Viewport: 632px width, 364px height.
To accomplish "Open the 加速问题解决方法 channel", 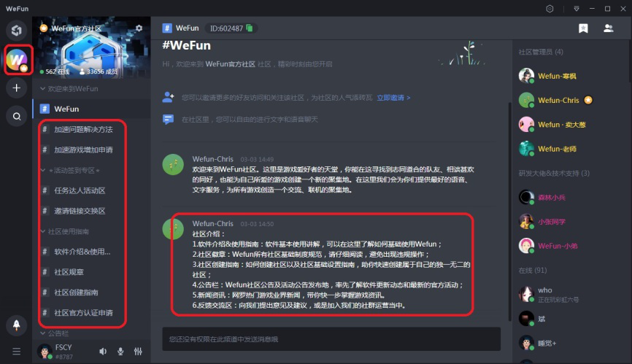I will [82, 129].
